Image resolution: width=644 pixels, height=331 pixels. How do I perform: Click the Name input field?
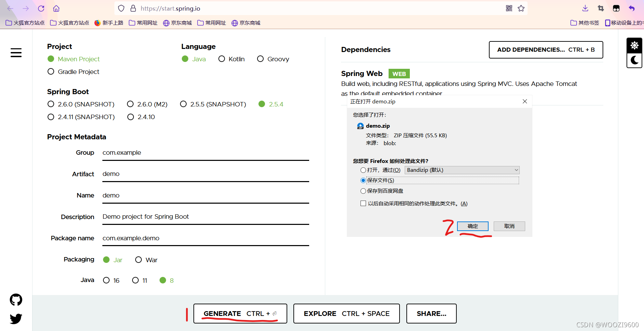coord(206,195)
